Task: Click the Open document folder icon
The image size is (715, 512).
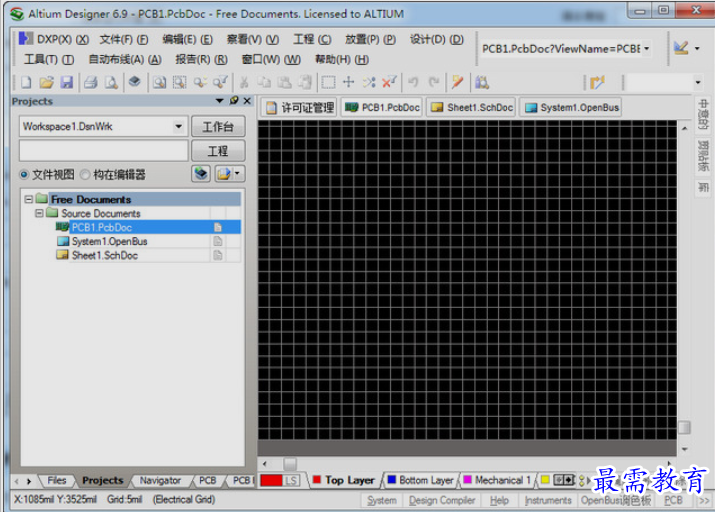Action: point(46,82)
